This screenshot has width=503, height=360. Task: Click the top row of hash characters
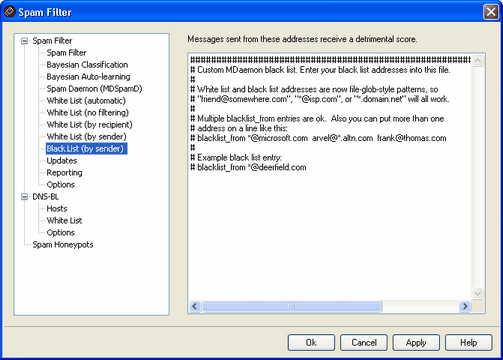330,60
